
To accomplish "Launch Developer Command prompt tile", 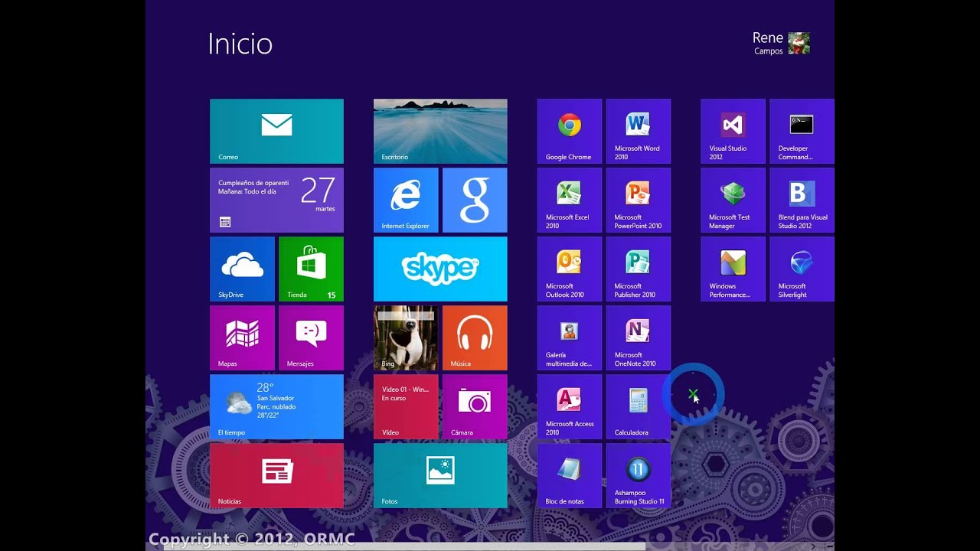I will pos(802,131).
